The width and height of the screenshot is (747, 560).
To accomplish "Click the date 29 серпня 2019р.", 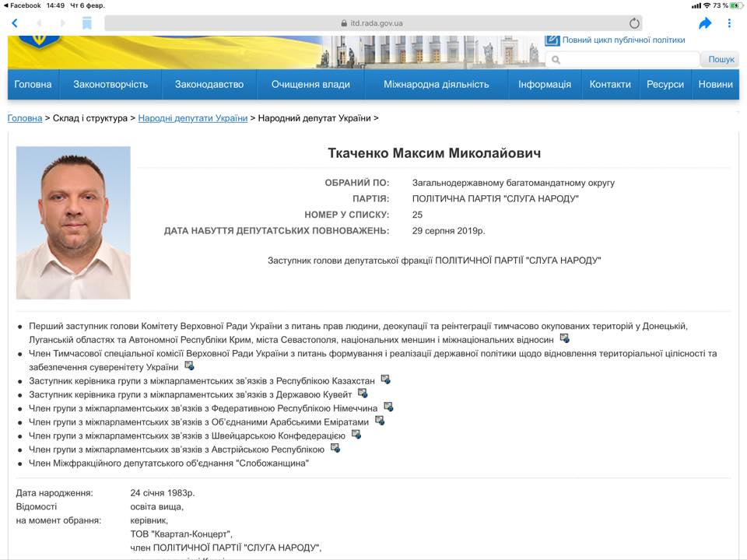I will click(448, 230).
